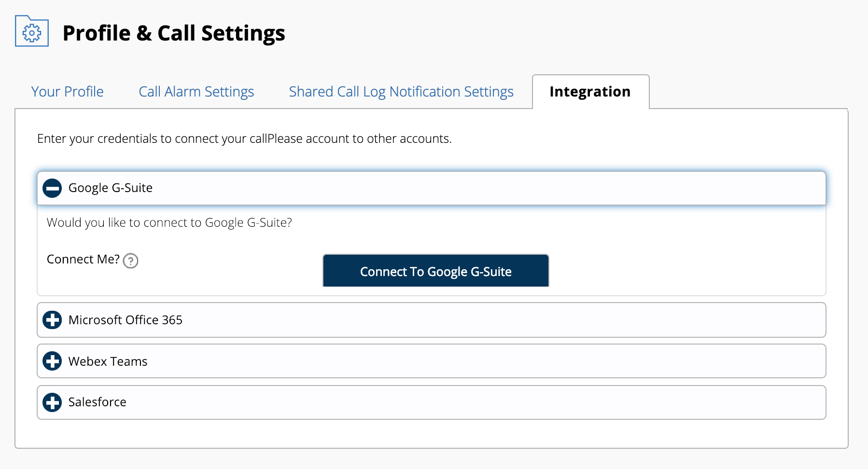Expand the Salesforce section label

(97, 402)
